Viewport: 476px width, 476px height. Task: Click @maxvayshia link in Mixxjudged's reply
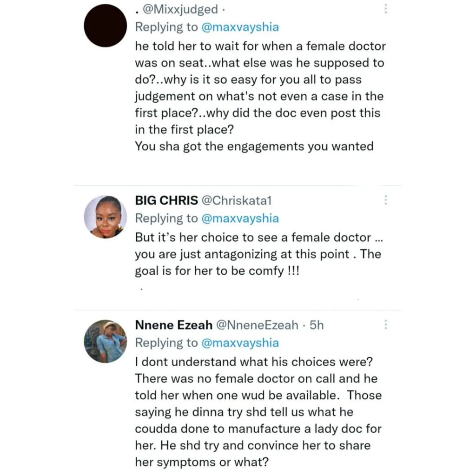240,27
